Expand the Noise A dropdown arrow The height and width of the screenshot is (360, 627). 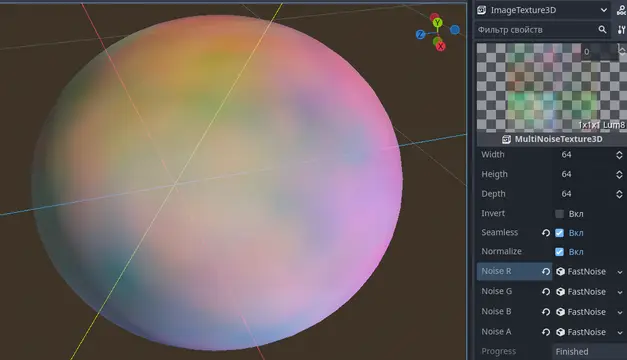pos(620,332)
